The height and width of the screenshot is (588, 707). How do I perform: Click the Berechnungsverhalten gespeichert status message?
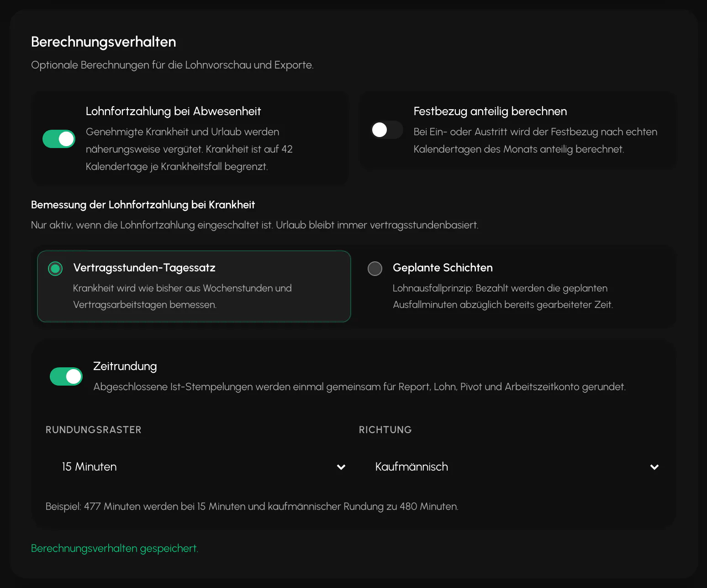(115, 549)
